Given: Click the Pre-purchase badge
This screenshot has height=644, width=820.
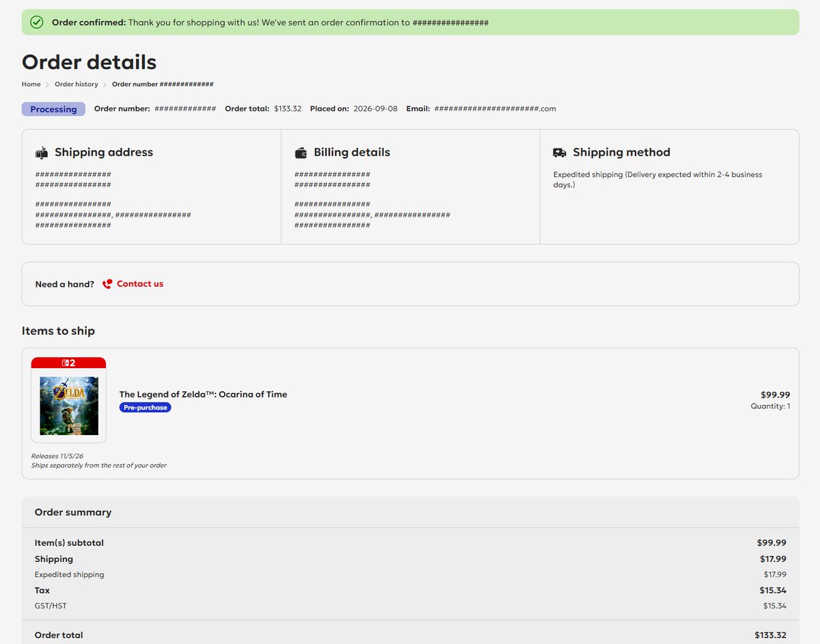Looking at the screenshot, I should pos(145,407).
